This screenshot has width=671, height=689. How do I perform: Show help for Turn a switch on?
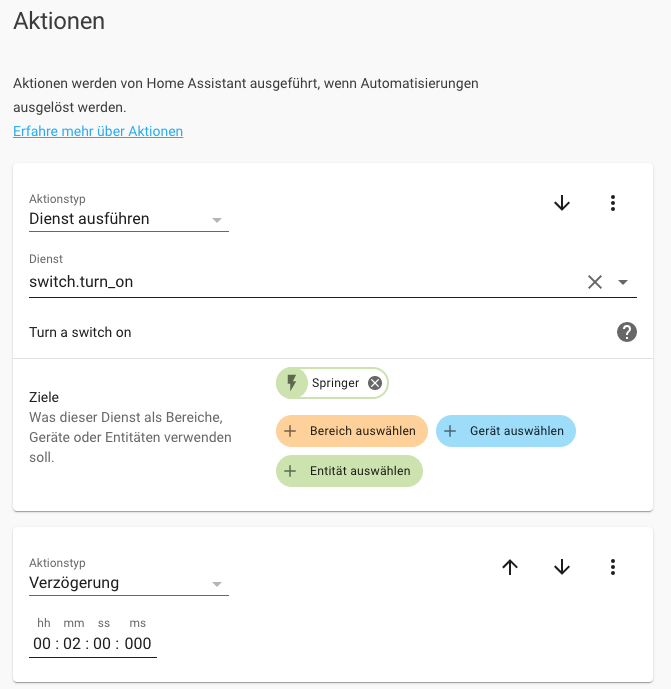(x=627, y=332)
